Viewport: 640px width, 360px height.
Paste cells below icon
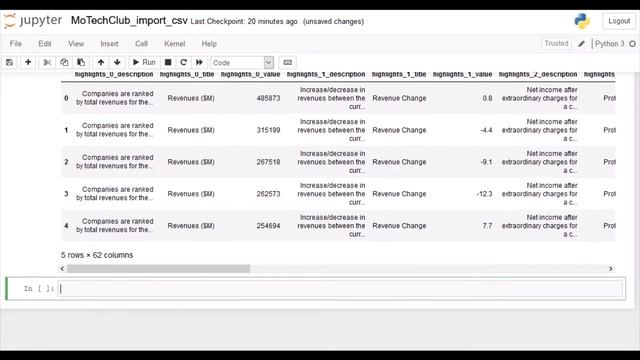[81, 62]
